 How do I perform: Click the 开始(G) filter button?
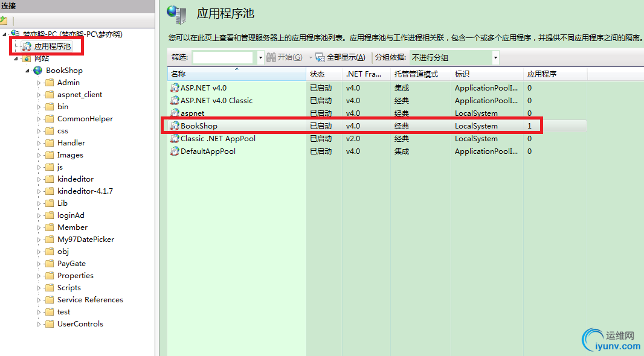click(x=285, y=57)
